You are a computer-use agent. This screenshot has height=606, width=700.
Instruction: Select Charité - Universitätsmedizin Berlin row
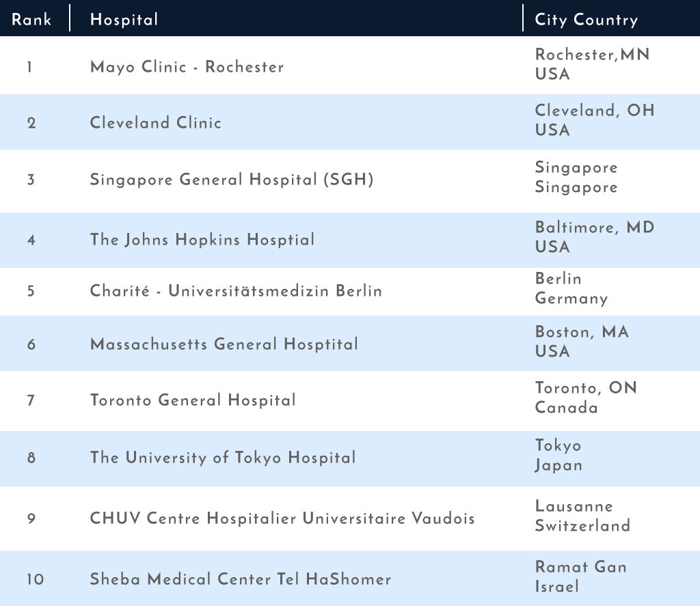pyautogui.click(x=350, y=291)
